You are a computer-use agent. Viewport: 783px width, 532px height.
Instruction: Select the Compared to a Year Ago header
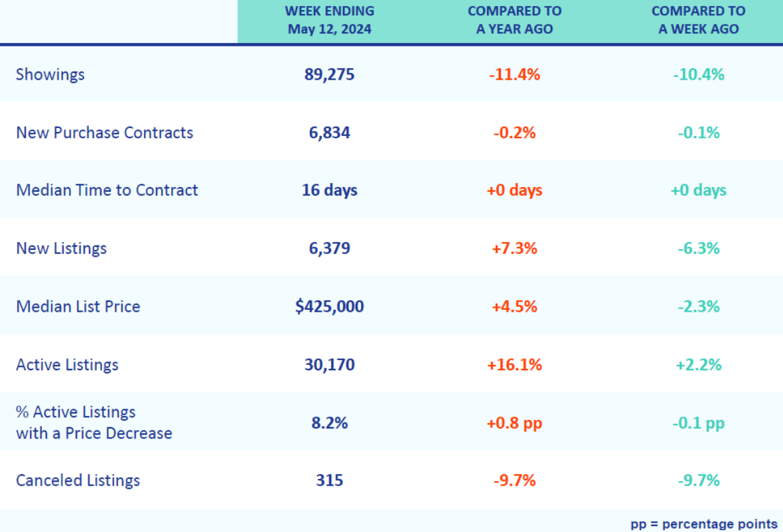pyautogui.click(x=514, y=20)
